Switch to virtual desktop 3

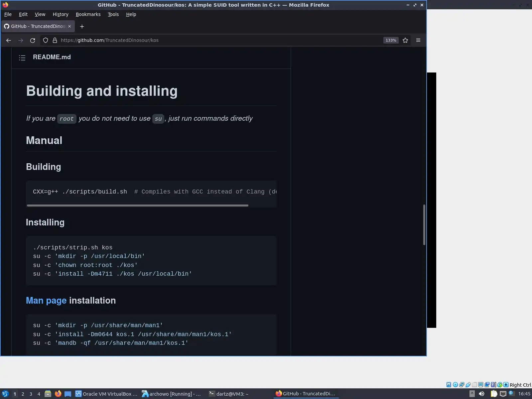click(31, 394)
